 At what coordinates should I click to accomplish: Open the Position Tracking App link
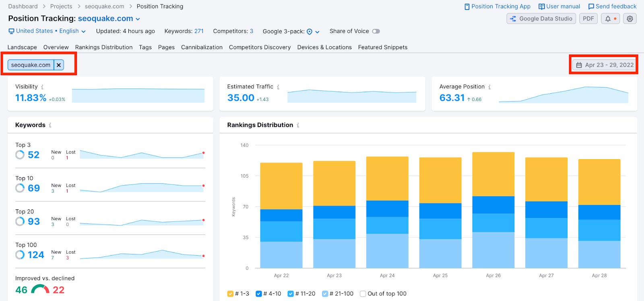point(497,6)
